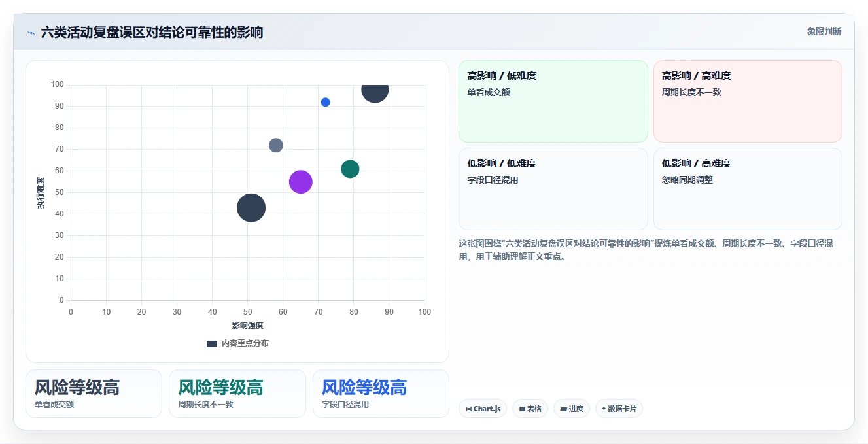The width and height of the screenshot is (868, 444).
Task: Open the Chart.js chip
Action: pos(483,409)
